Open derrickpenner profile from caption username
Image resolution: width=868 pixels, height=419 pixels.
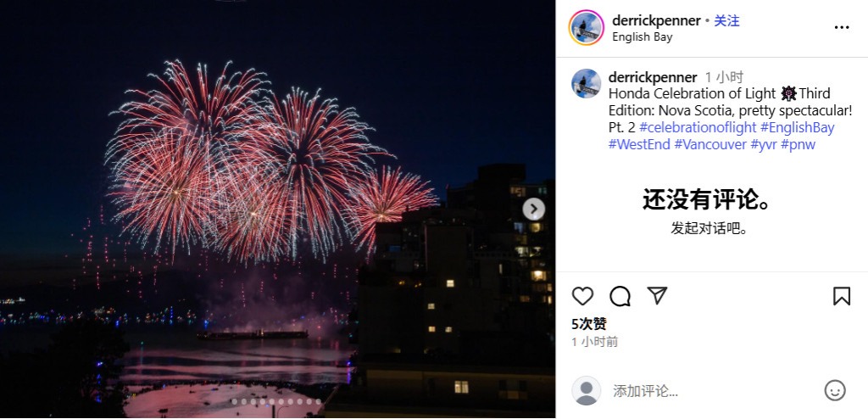[x=653, y=77]
